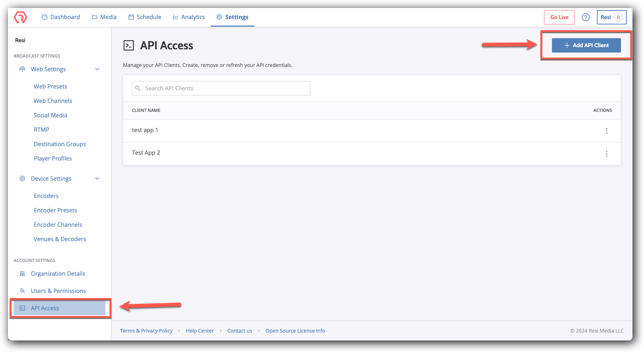Click the Add API Client button

click(586, 45)
